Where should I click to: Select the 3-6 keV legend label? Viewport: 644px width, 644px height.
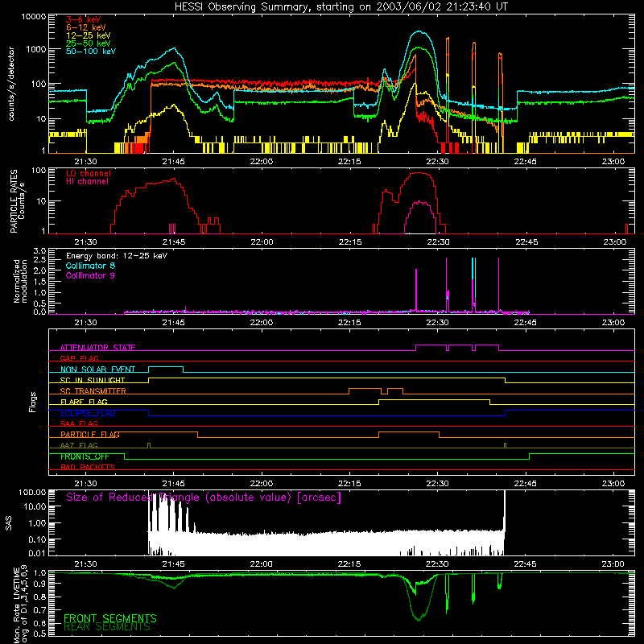(x=84, y=19)
